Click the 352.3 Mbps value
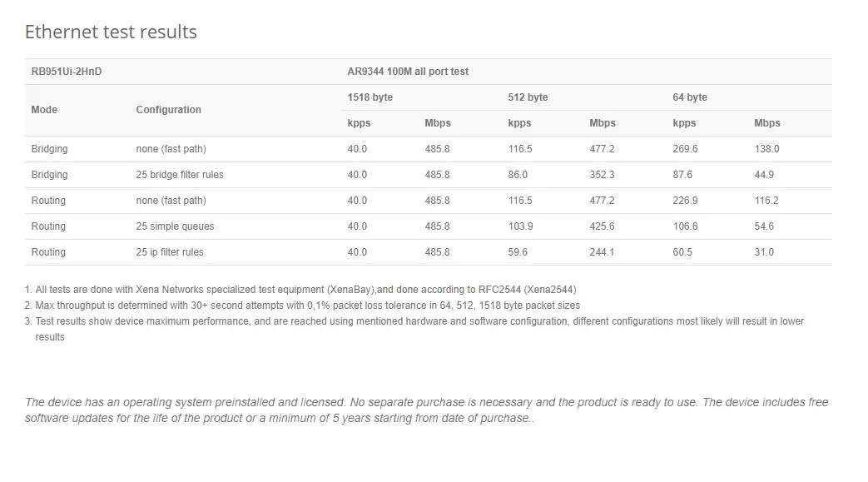Viewport: 868px width, 482px height. pyautogui.click(x=602, y=175)
